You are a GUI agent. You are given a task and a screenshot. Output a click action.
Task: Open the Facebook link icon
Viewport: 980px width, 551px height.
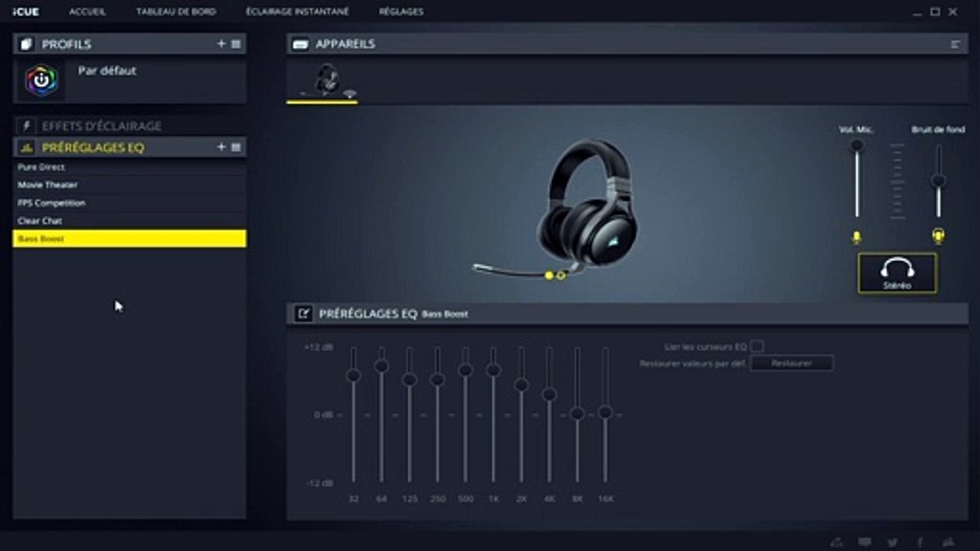pyautogui.click(x=920, y=542)
